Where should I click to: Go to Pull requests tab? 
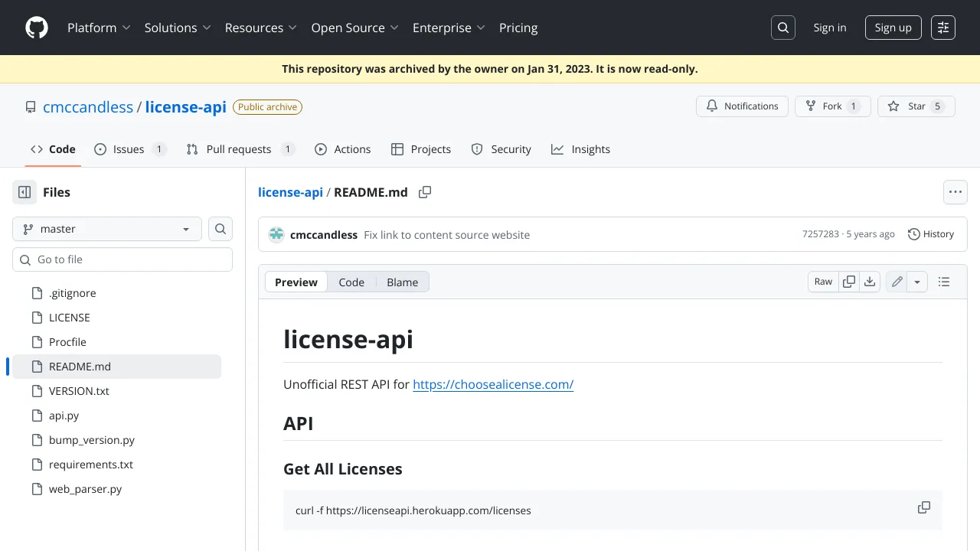click(241, 149)
